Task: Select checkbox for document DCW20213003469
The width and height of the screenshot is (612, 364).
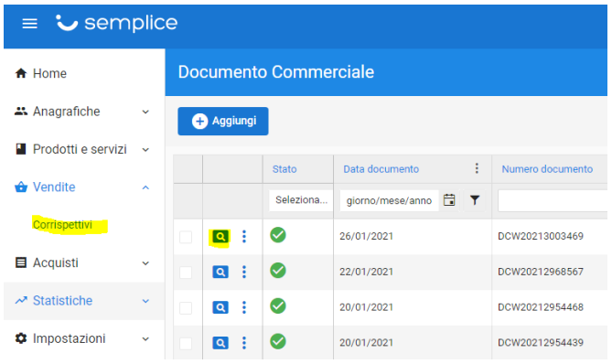Action: click(186, 237)
